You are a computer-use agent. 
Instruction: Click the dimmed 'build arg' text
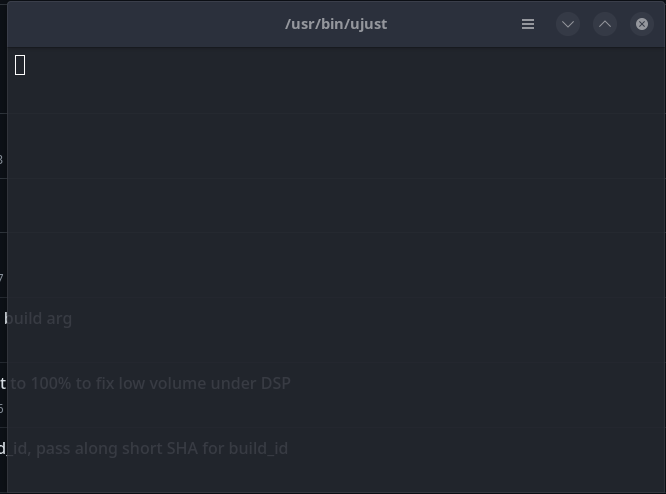(40, 319)
